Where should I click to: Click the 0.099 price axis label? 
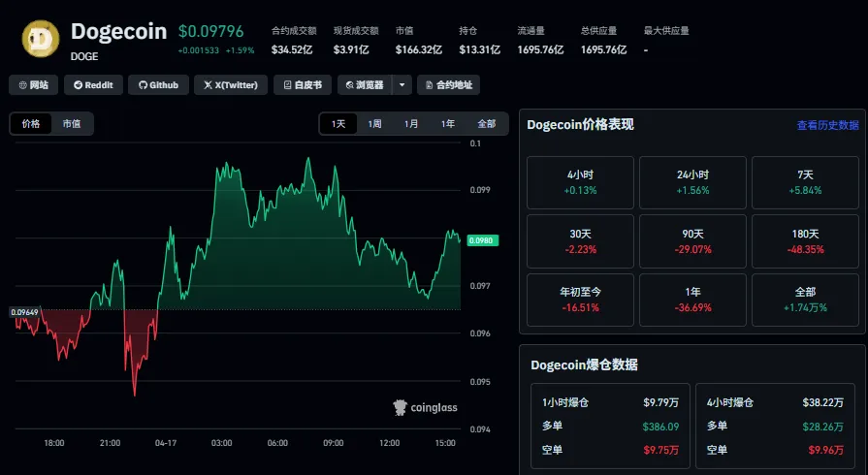(x=480, y=190)
